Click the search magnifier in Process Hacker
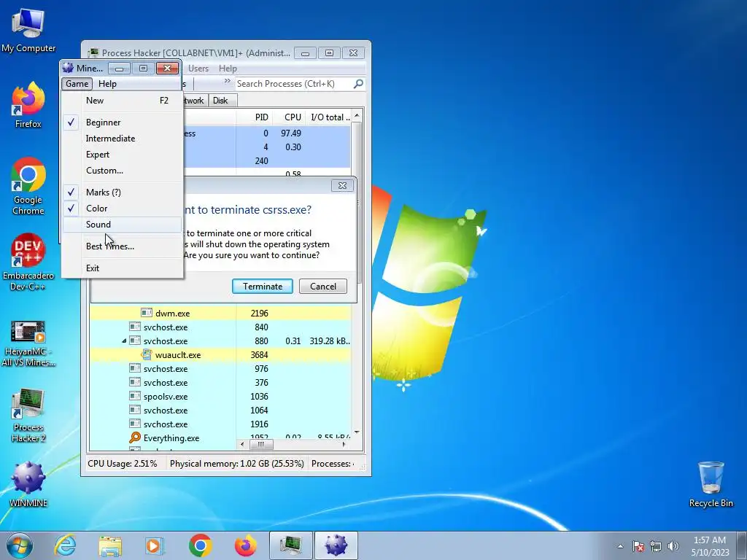 (x=358, y=84)
